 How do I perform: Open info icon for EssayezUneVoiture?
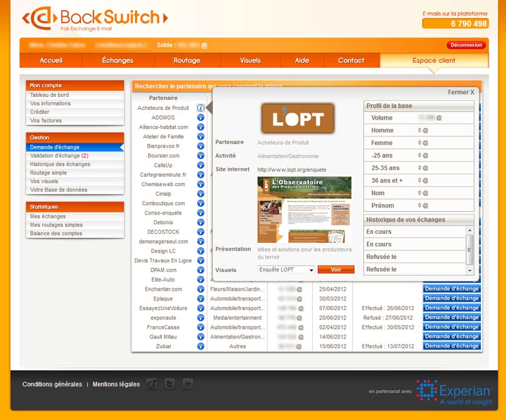(x=200, y=308)
